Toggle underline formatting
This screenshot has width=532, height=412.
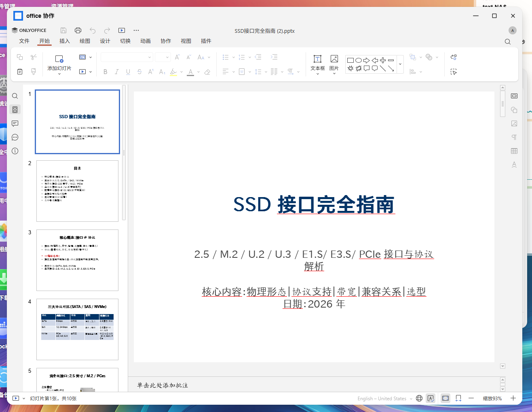128,72
